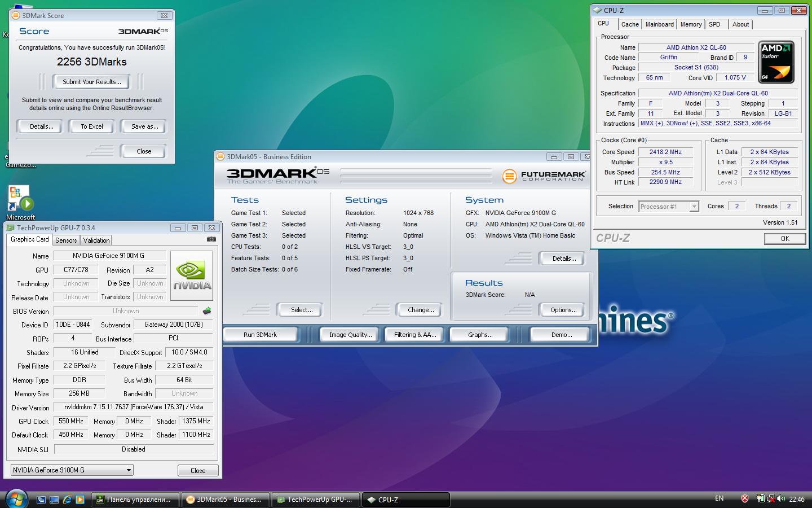Switch to the Панель управления taskbar item

[135, 500]
